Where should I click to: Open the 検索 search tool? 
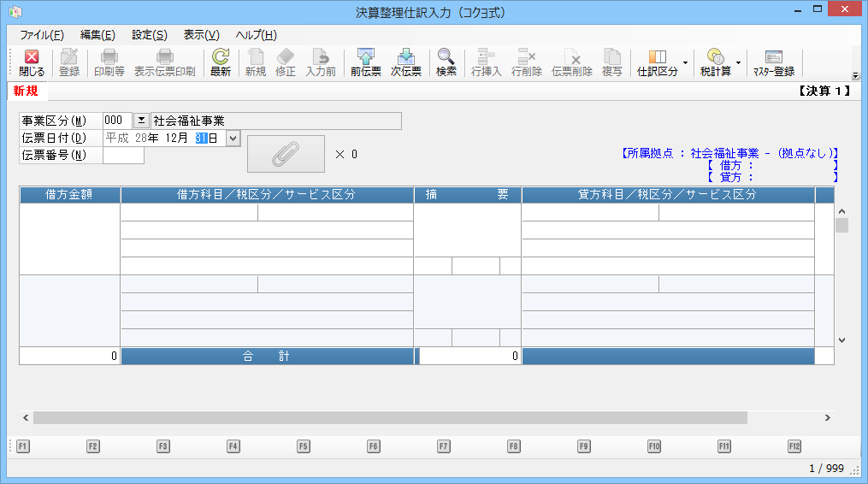click(x=446, y=63)
